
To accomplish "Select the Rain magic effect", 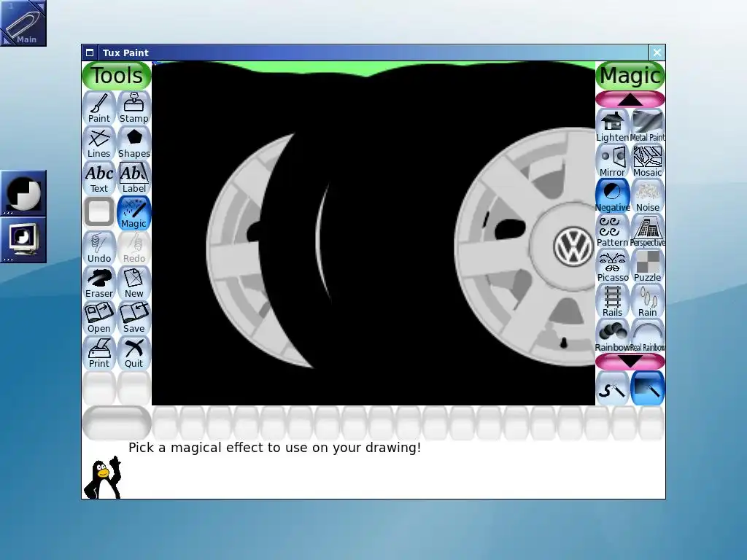I will point(648,301).
